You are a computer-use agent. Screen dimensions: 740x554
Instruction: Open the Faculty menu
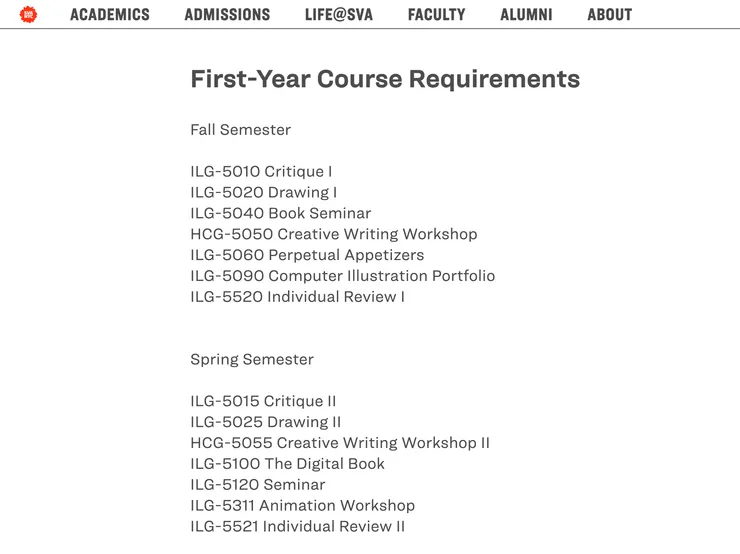(x=436, y=15)
